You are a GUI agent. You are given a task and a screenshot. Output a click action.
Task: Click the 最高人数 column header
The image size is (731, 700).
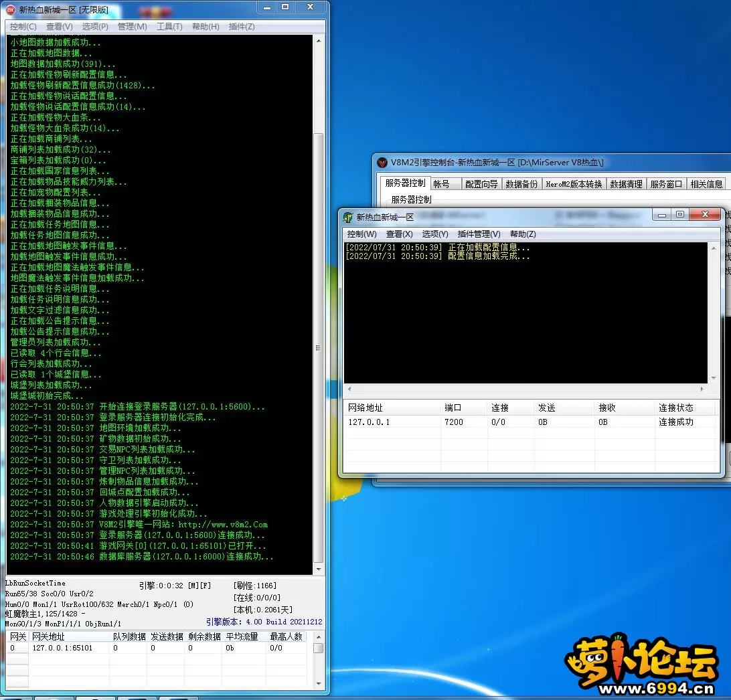click(x=286, y=636)
